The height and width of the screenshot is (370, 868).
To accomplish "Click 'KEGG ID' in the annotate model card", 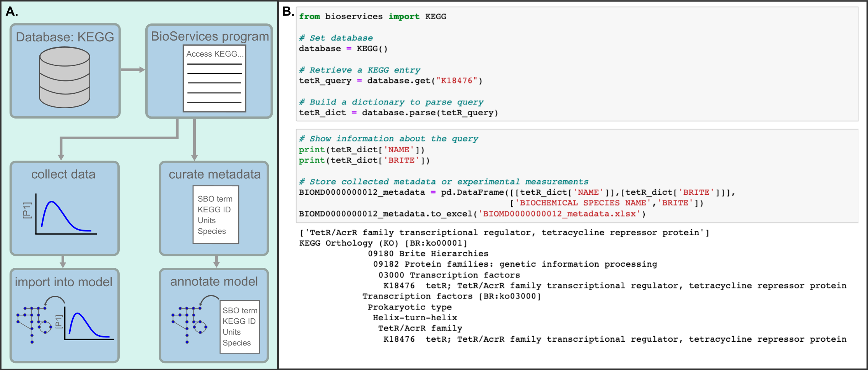I will click(x=239, y=321).
